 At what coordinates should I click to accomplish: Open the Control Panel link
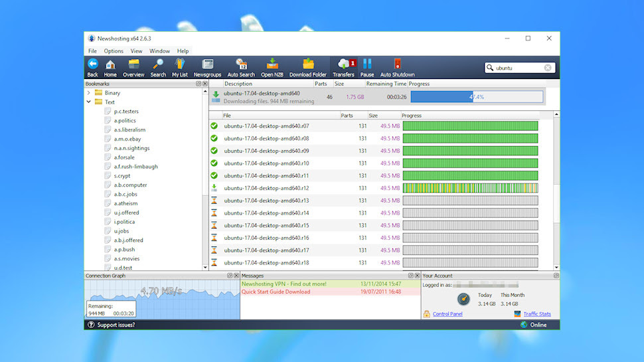pos(447,314)
